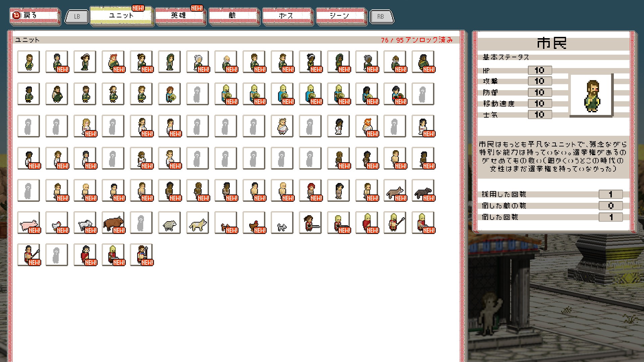644x362 pixels.
Task: Select the grey-haired old woman unit icon
Action: [x=197, y=62]
